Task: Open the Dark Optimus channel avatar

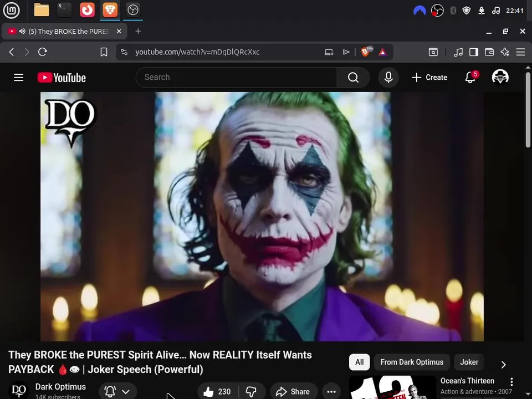Action: 18,391
